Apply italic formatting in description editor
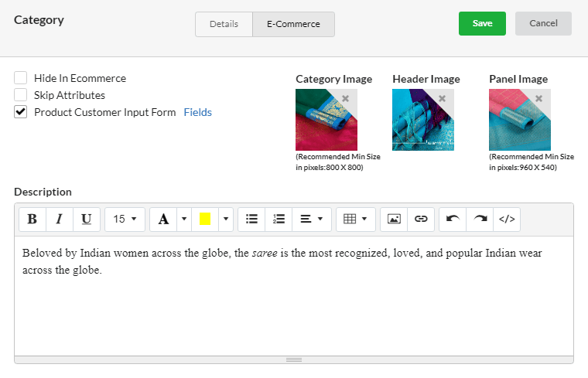This screenshot has height=378, width=588. point(60,220)
